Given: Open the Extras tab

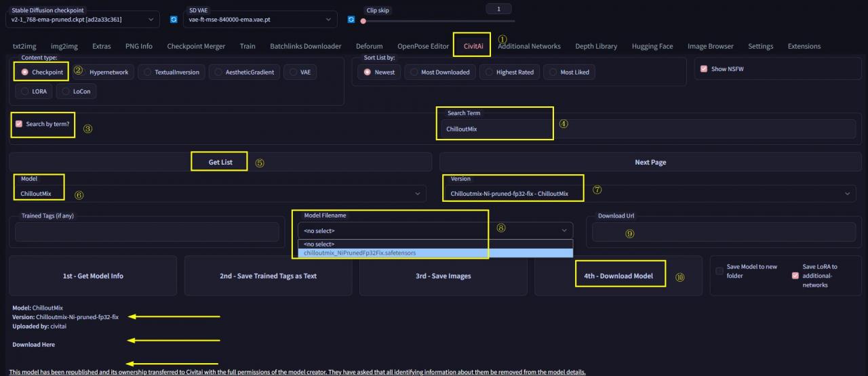Looking at the screenshot, I should pyautogui.click(x=102, y=46).
